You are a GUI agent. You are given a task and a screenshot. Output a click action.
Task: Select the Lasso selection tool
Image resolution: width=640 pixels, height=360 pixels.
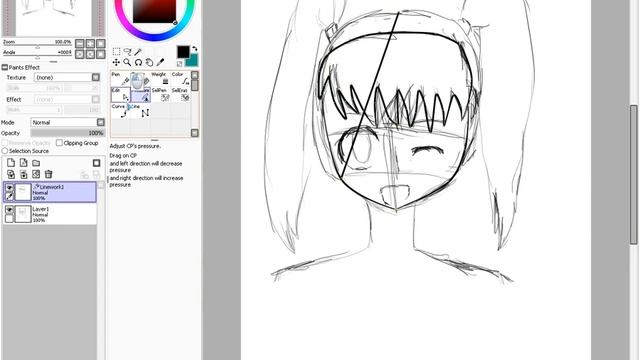point(127,51)
